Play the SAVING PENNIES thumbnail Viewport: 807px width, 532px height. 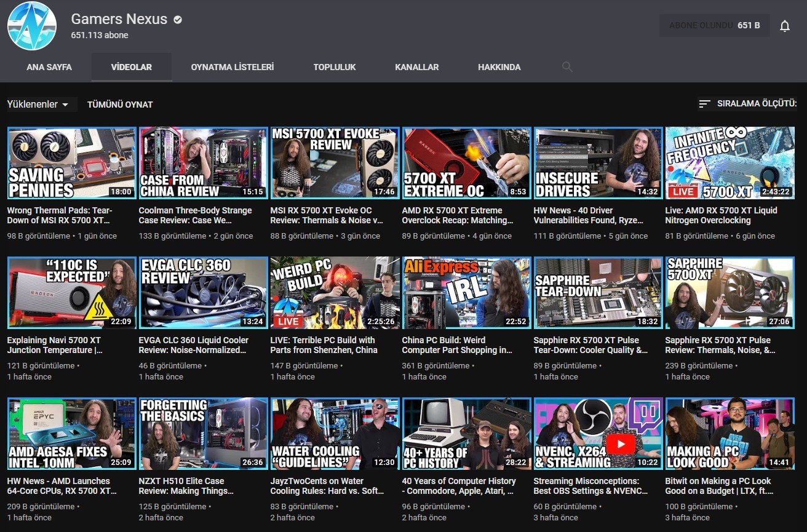coord(71,163)
